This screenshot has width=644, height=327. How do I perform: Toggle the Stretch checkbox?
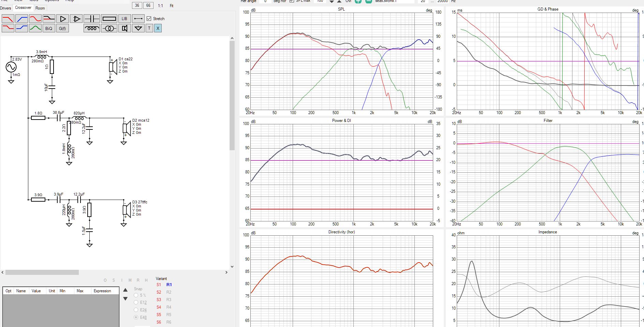[149, 18]
